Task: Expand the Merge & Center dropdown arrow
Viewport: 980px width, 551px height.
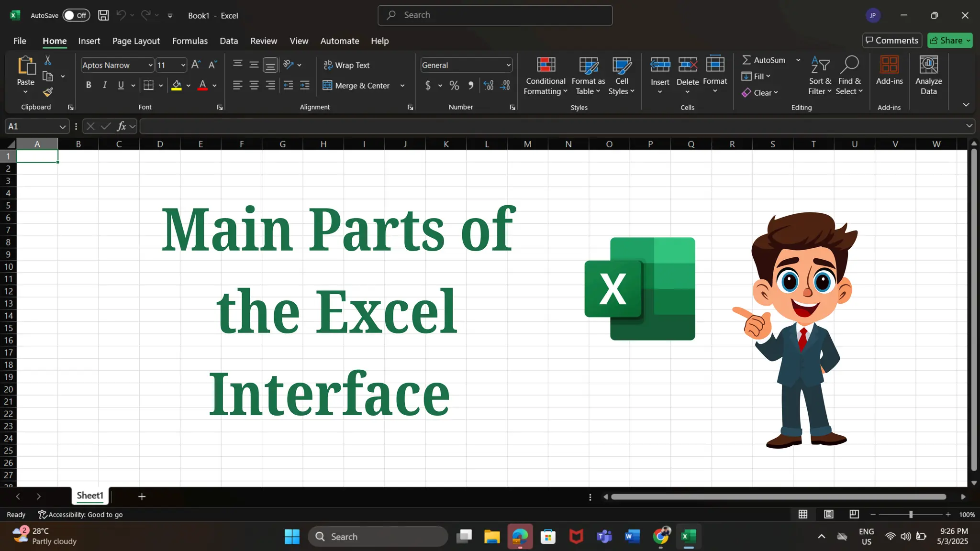Action: 402,86
